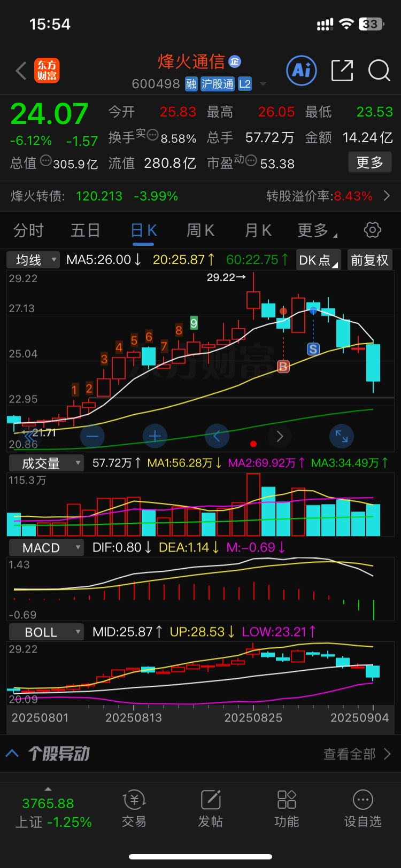The width and height of the screenshot is (401, 868).
Task: Move chart right with arrow icon
Action: point(280,436)
